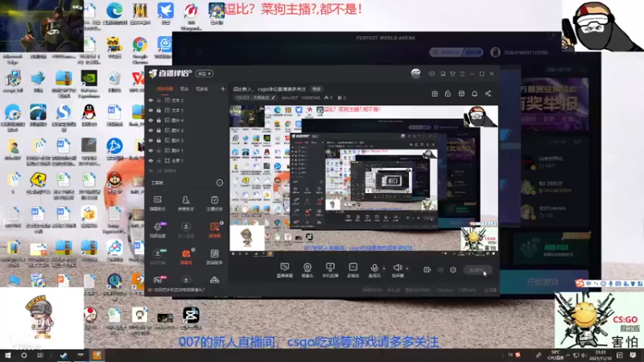Viewport: 644px width, 362px height.
Task: Add a 多媒体 multimedia source
Action: click(x=353, y=270)
